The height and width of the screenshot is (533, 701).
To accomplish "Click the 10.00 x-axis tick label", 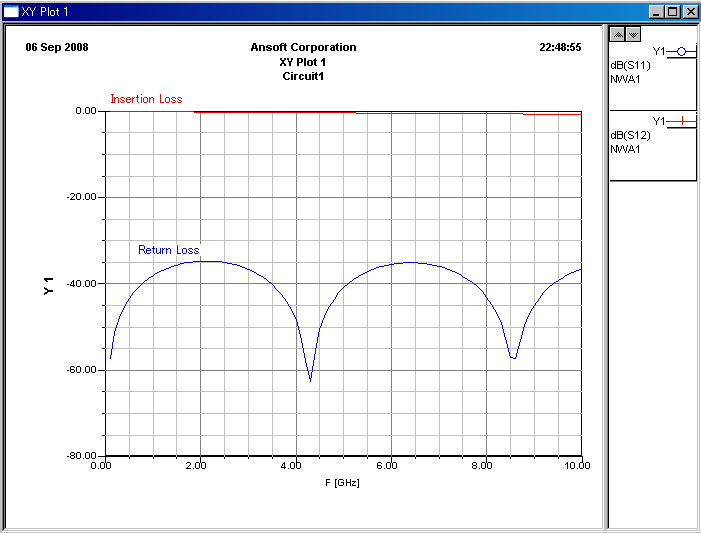I will point(577,465).
